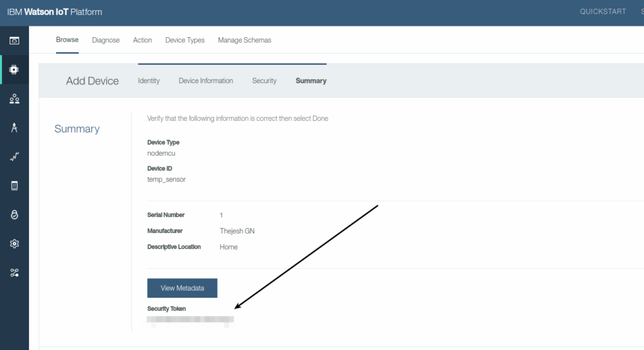Open the Action tab
This screenshot has width=644, height=350.
(x=143, y=40)
